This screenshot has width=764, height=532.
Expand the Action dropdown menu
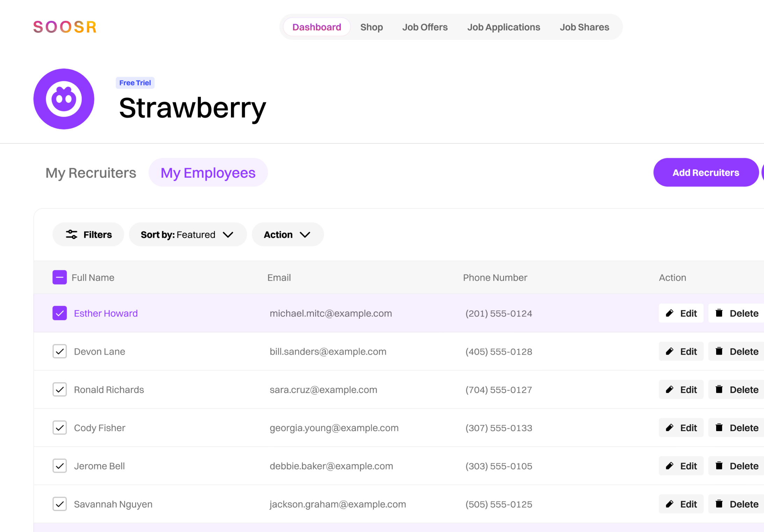coord(288,235)
